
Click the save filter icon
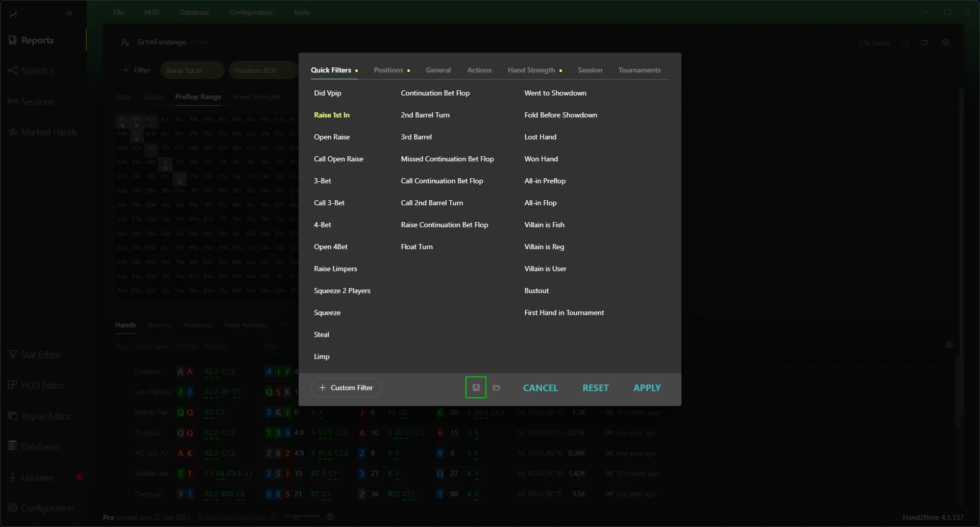(476, 388)
